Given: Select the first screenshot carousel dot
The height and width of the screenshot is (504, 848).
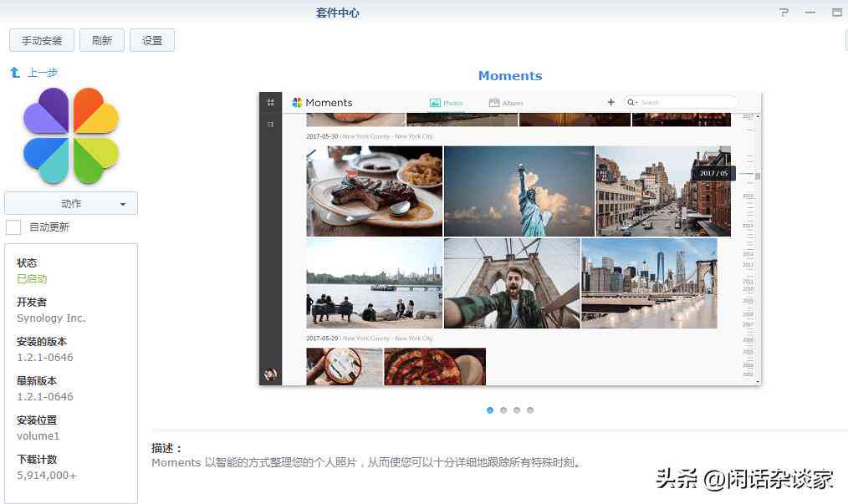Looking at the screenshot, I should [x=490, y=410].
